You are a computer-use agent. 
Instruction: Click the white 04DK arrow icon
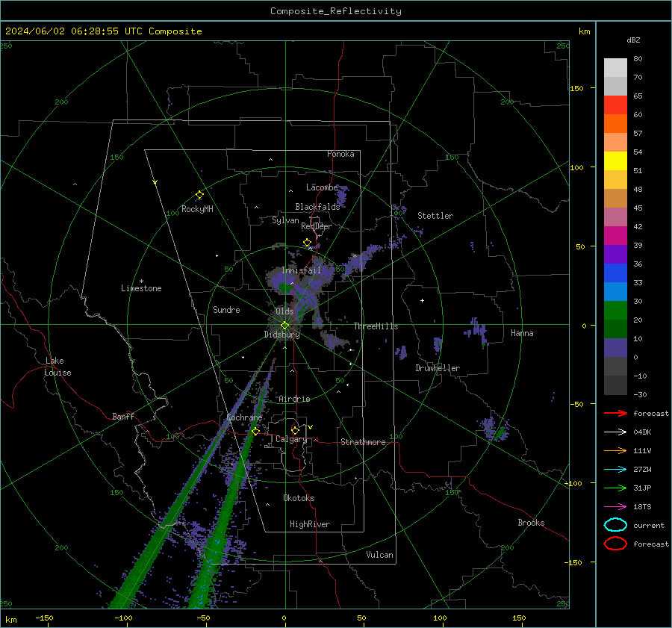coord(615,432)
